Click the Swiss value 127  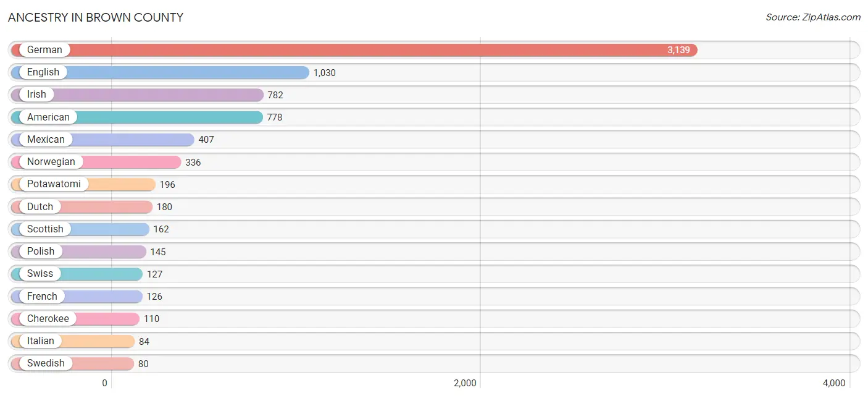click(x=154, y=274)
